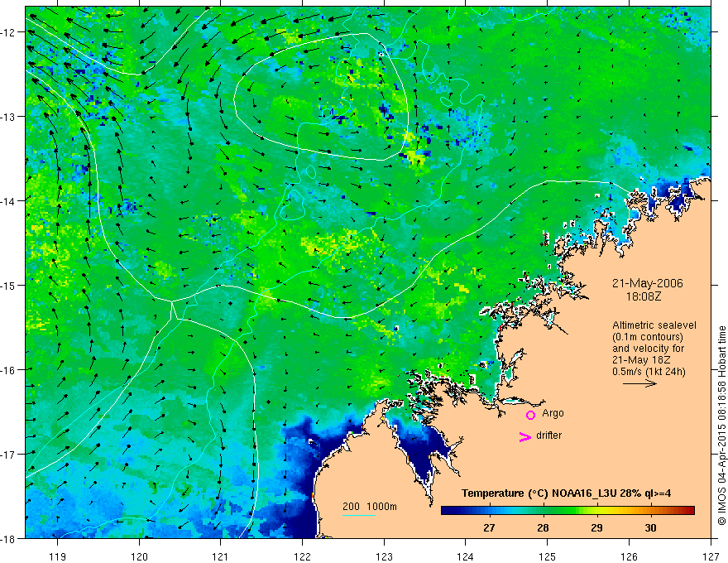The height and width of the screenshot is (563, 728).
Task: Click the '0.5m/s (1kt 24h)' text
Action: (x=649, y=372)
